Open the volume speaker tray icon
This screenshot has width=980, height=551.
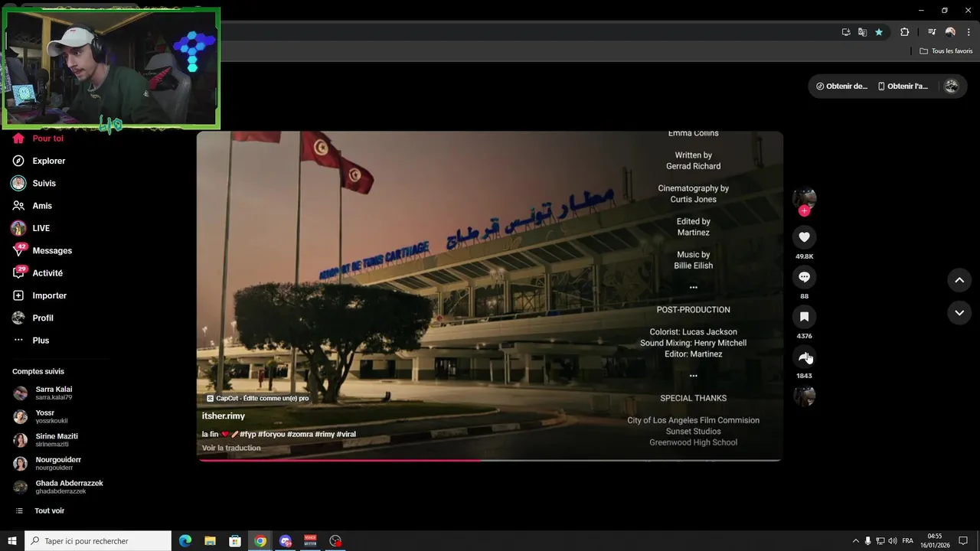(x=893, y=541)
